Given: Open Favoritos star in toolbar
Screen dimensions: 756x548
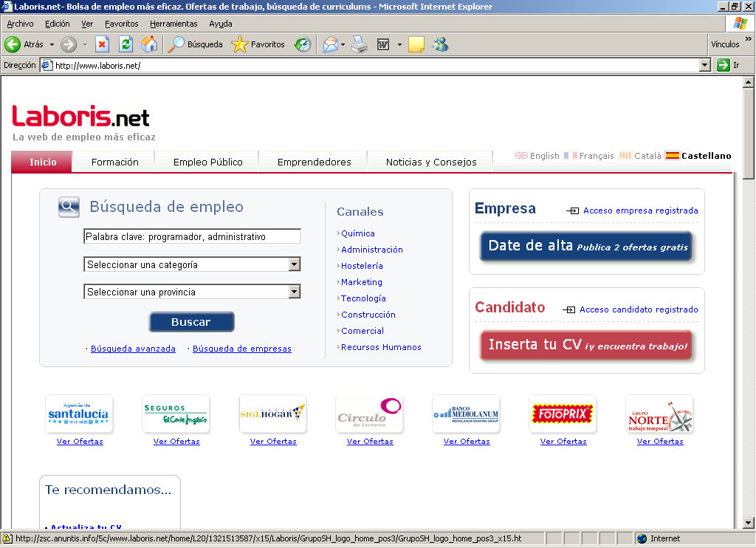Looking at the screenshot, I should (x=240, y=44).
